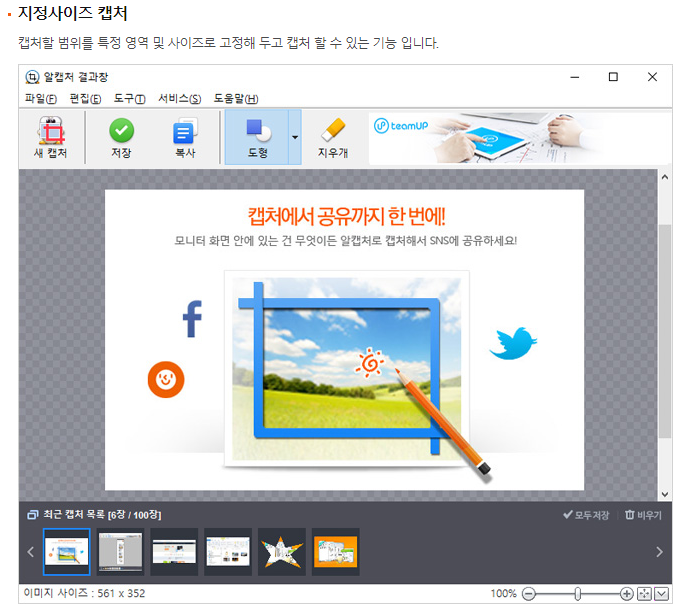The image size is (679, 610).
Task: Click 모두저장 to save all captures
Action: [586, 515]
